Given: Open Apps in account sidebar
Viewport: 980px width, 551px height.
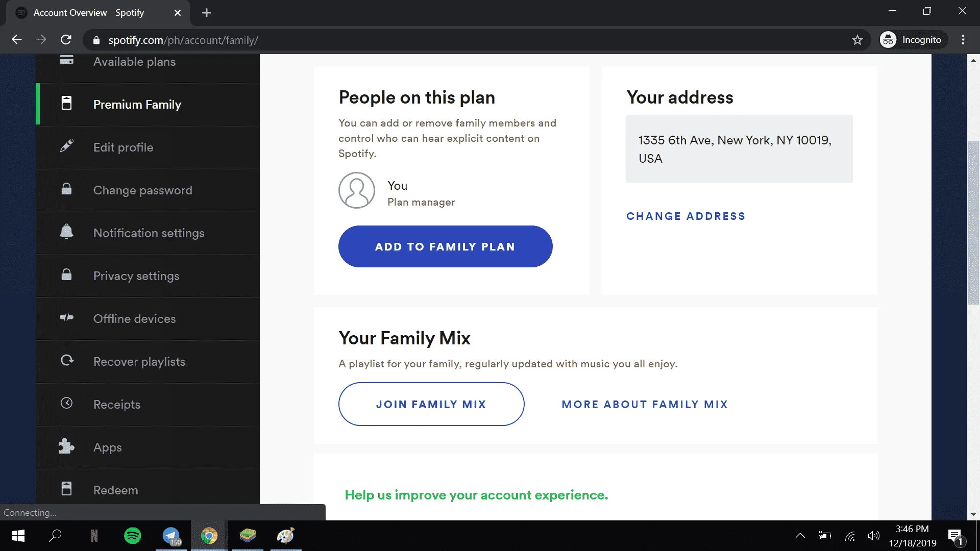Looking at the screenshot, I should click(148, 447).
